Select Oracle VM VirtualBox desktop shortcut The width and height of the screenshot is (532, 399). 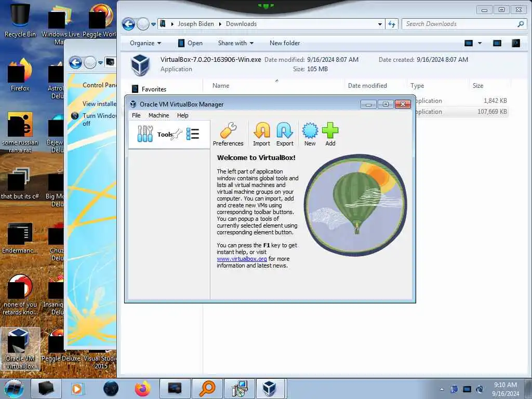(x=20, y=349)
